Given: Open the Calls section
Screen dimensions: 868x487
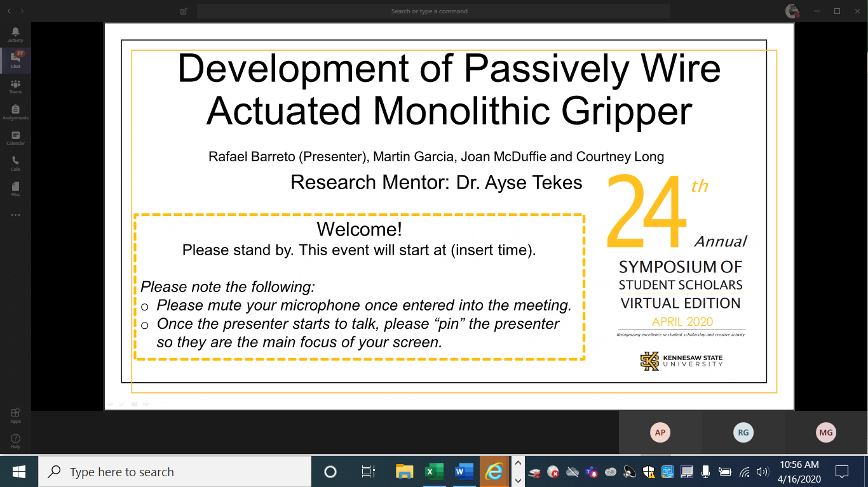Looking at the screenshot, I should tap(15, 164).
